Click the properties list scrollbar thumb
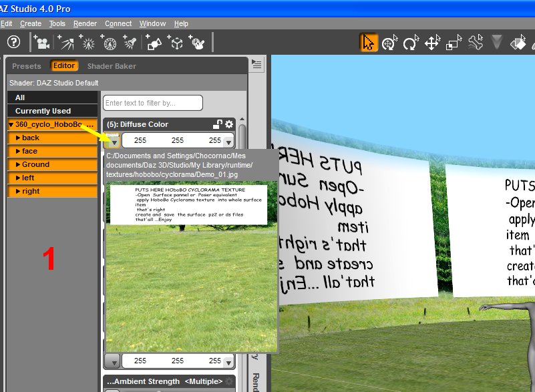535x392 pixels. (x=242, y=136)
